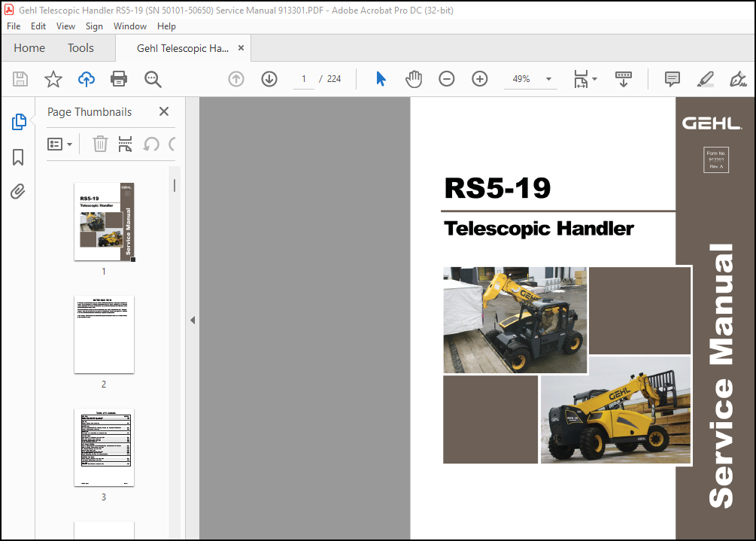This screenshot has width=756, height=541.
Task: Open the Sign menu
Action: pyautogui.click(x=94, y=26)
